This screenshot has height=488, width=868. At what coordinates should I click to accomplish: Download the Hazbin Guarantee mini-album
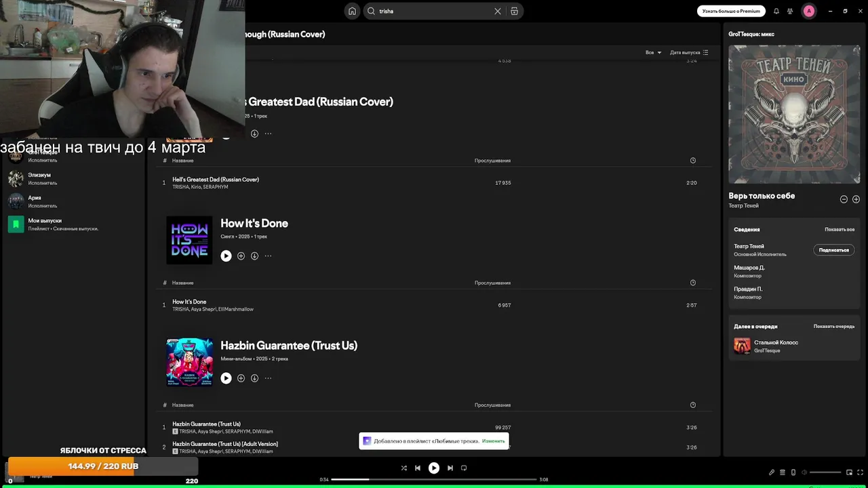click(x=254, y=378)
